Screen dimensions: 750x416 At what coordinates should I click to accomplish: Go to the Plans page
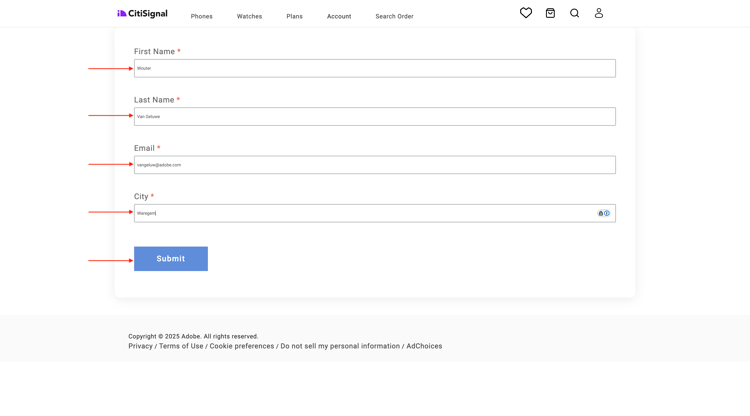coord(294,16)
